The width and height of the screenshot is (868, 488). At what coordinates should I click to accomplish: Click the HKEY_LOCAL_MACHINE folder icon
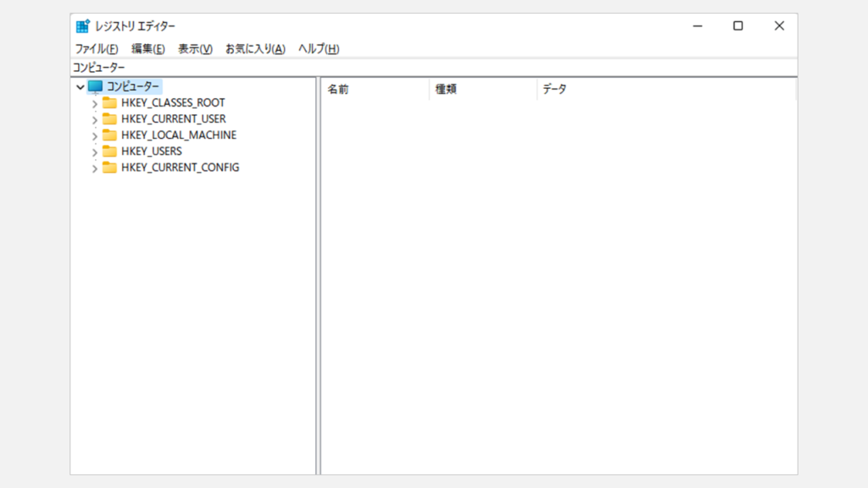[x=109, y=135]
